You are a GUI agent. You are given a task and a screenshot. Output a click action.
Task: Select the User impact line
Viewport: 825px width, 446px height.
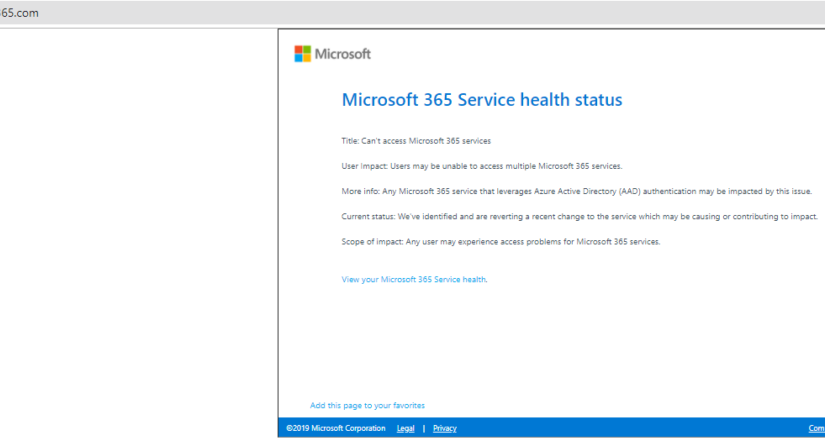[482, 166]
